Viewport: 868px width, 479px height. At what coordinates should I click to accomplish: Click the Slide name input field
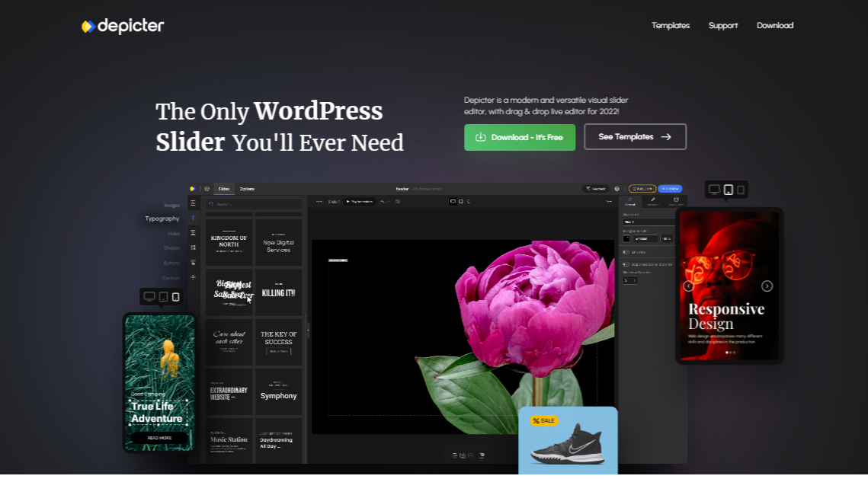click(649, 222)
